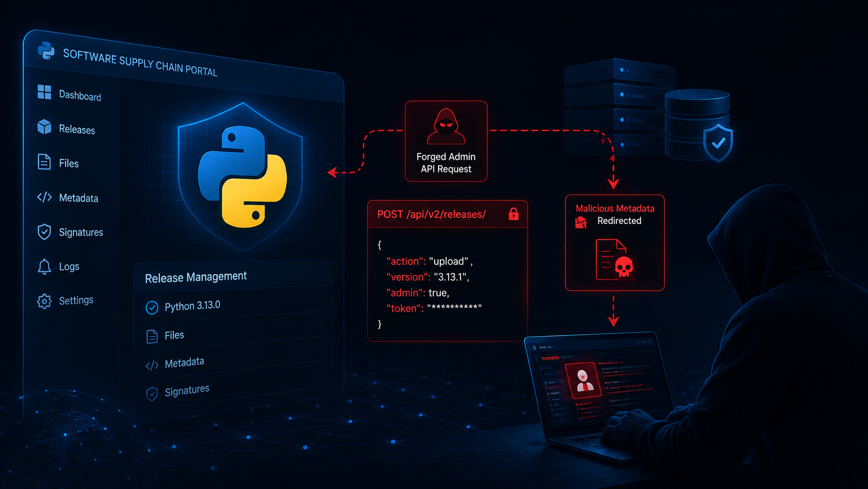The width and height of the screenshot is (868, 489).
Task: Click the sidebar Metadata code-brackets icon
Action: pos(44,197)
